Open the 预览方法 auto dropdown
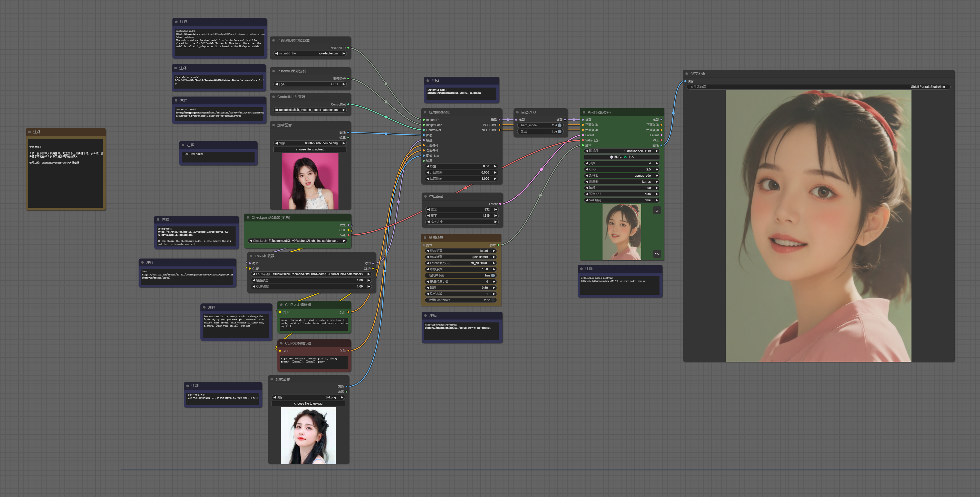 (622, 194)
